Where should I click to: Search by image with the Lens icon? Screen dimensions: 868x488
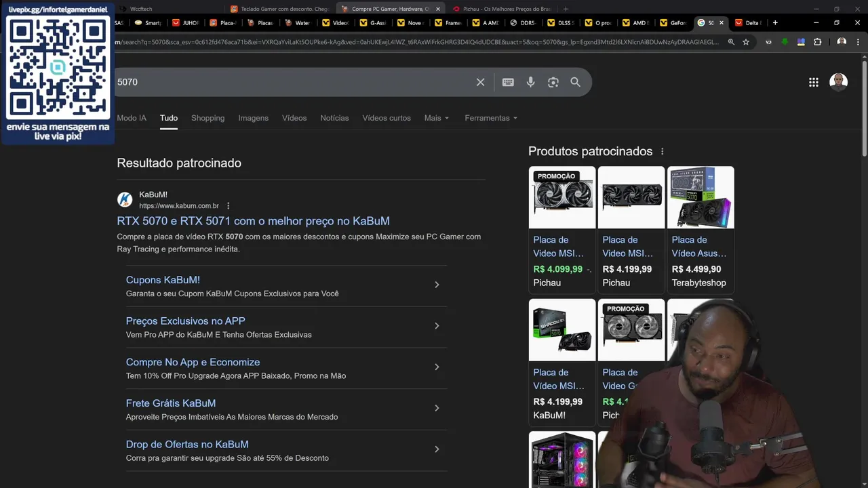(x=553, y=82)
